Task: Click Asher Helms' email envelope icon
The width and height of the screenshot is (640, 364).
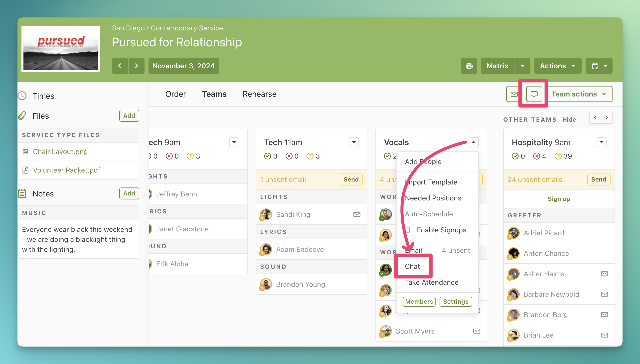Action: click(604, 274)
